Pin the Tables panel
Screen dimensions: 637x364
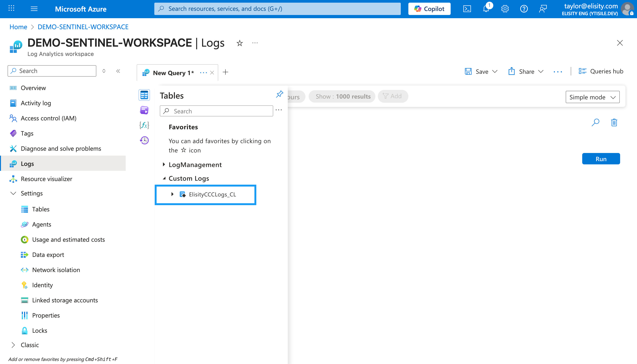(279, 94)
